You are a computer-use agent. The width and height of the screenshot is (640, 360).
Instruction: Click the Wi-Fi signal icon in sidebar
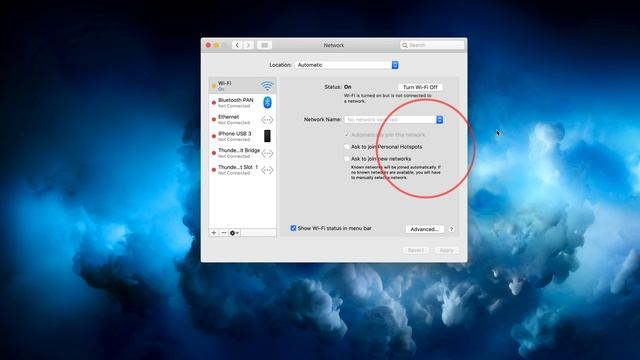[267, 86]
